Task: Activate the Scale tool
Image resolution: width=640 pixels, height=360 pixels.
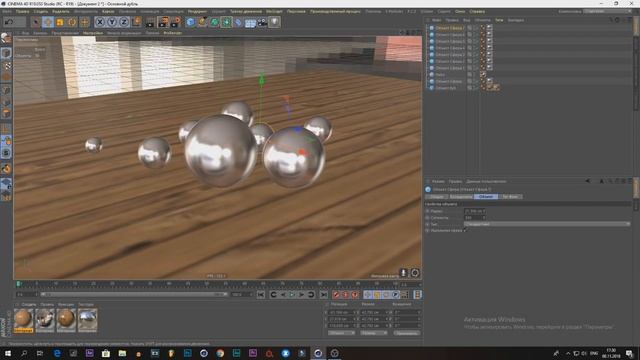Action: tap(60, 22)
